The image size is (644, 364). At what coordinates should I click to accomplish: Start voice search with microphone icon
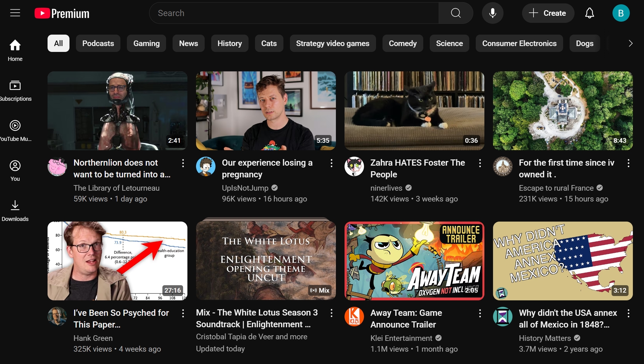[492, 13]
